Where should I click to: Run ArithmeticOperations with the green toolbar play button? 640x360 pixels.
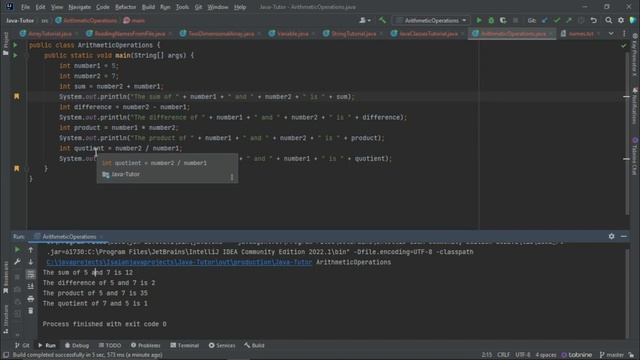click(x=479, y=20)
